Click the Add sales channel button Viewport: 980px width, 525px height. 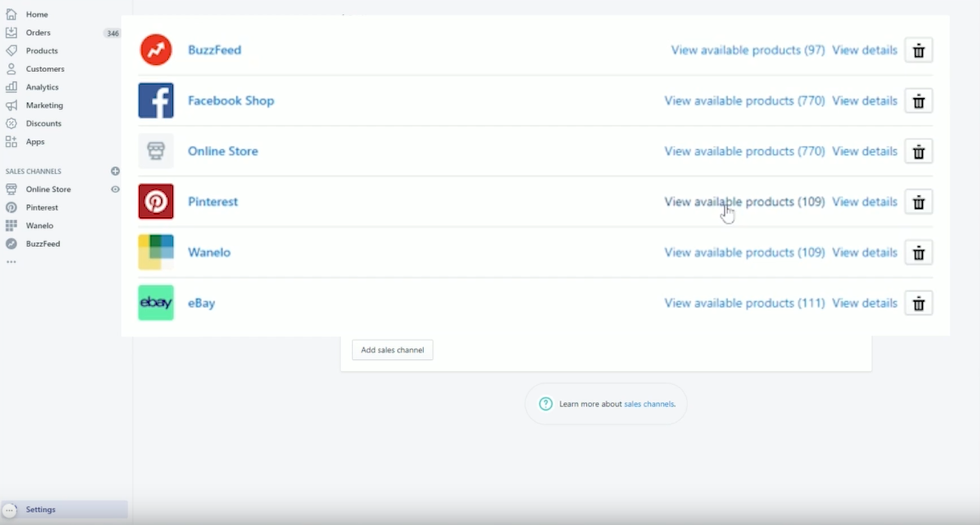click(x=392, y=349)
